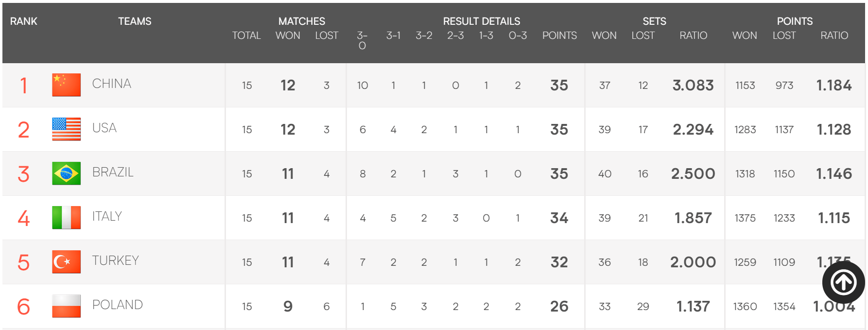Click Italy's rank number 4
The image size is (868, 330).
(23, 218)
